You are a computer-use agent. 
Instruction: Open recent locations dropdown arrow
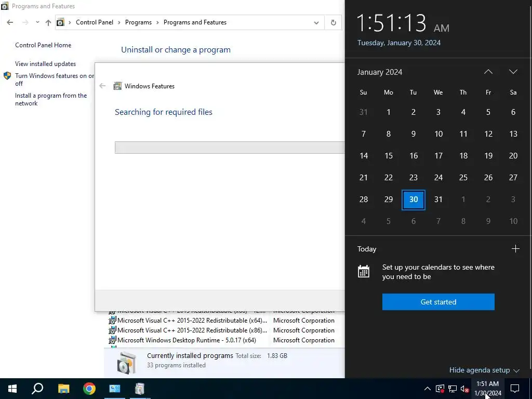(37, 22)
